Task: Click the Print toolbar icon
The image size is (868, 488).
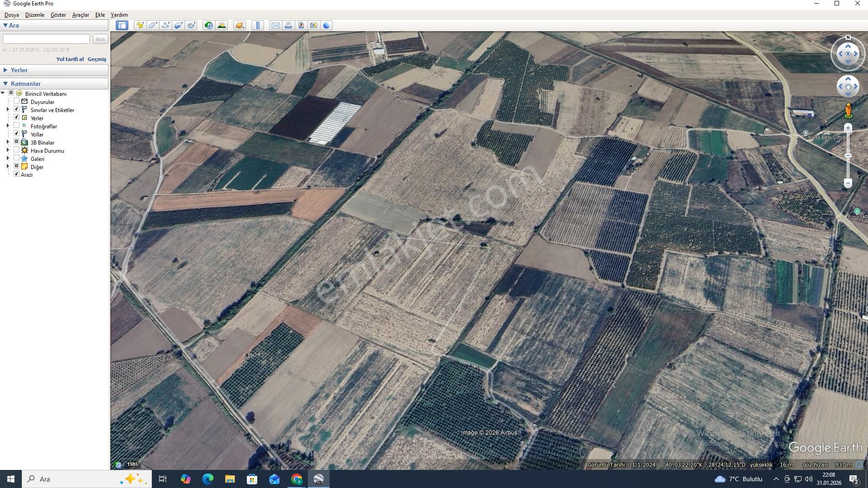Action: (288, 25)
